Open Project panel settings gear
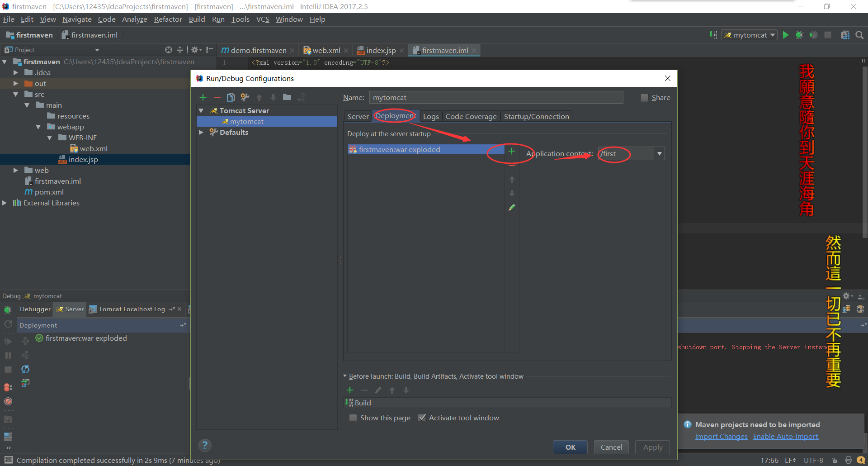The height and width of the screenshot is (466, 868). click(196, 50)
